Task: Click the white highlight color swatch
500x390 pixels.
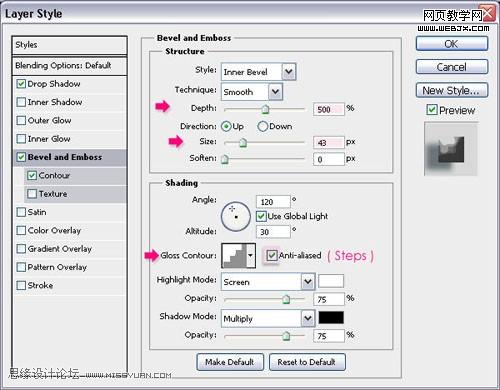Action: point(331,281)
